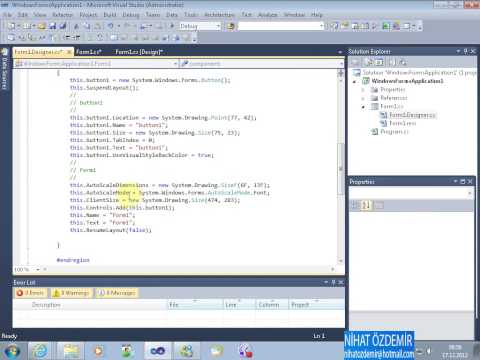The width and height of the screenshot is (480, 360).
Task: Switch to Form1.cs [Design]* tab
Action: [x=139, y=52]
